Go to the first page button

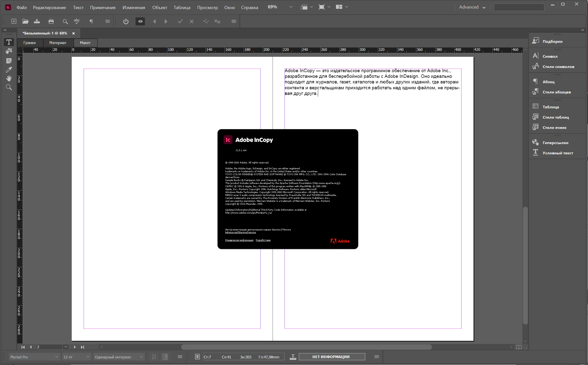point(23,347)
